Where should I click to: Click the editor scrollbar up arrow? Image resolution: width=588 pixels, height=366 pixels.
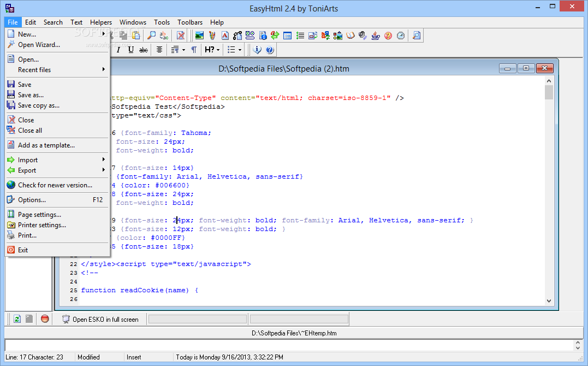(549, 81)
